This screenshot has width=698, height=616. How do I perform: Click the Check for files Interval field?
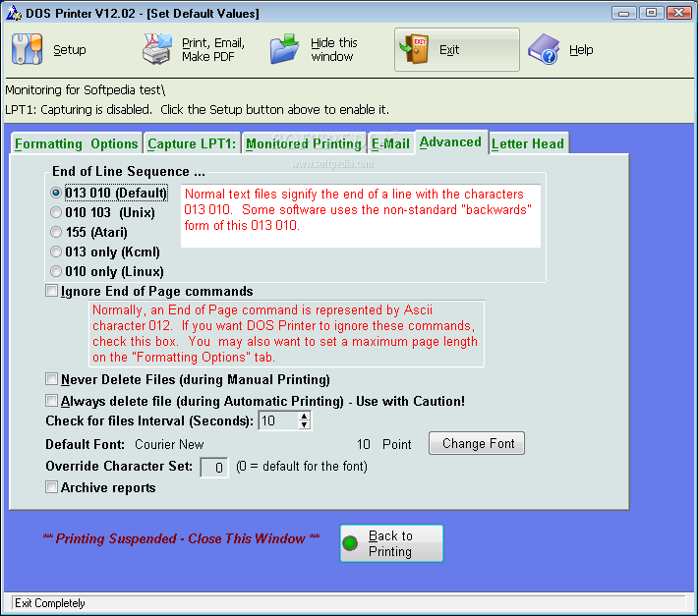(278, 420)
